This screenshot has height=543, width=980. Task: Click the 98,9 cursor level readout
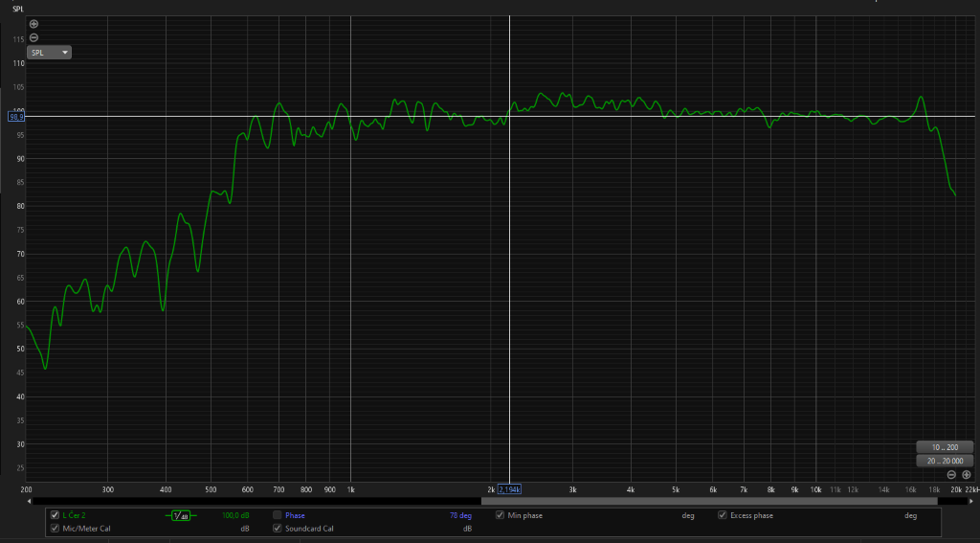16,117
